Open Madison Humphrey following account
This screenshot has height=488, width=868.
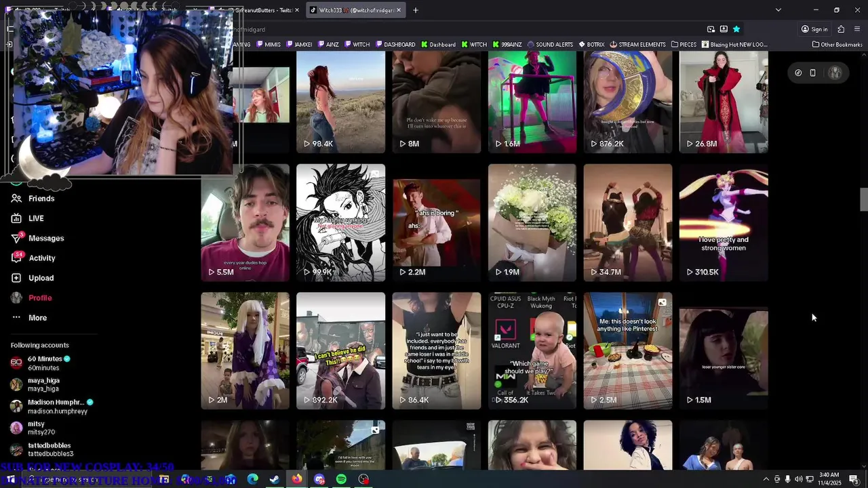pos(52,406)
